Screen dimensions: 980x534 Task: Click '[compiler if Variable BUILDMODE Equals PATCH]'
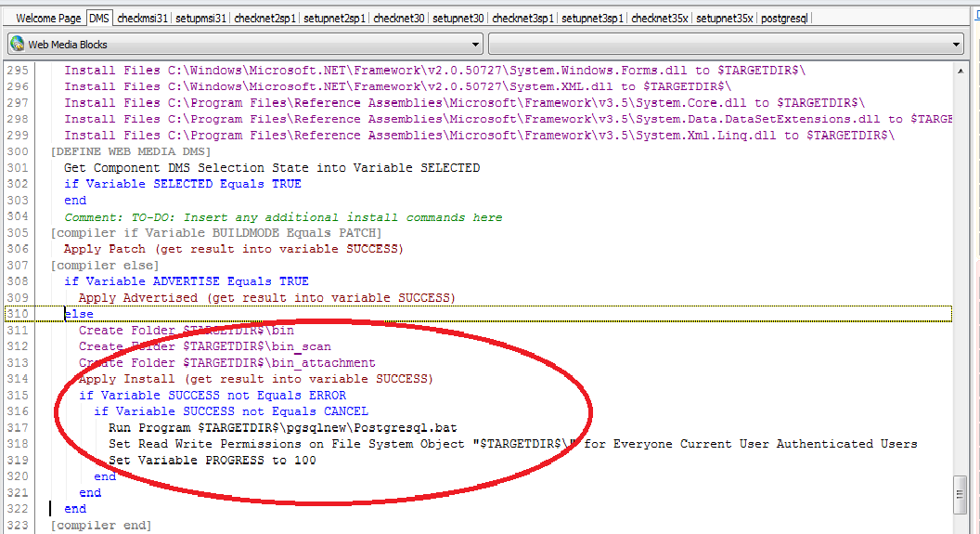tap(215, 232)
